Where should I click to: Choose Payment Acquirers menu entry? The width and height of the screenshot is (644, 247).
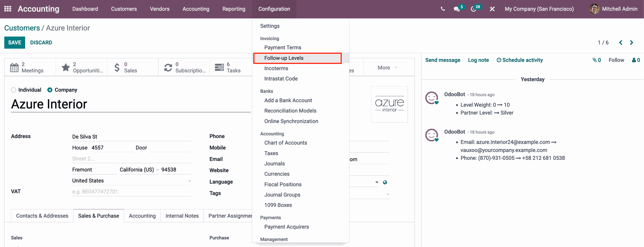pos(286,227)
